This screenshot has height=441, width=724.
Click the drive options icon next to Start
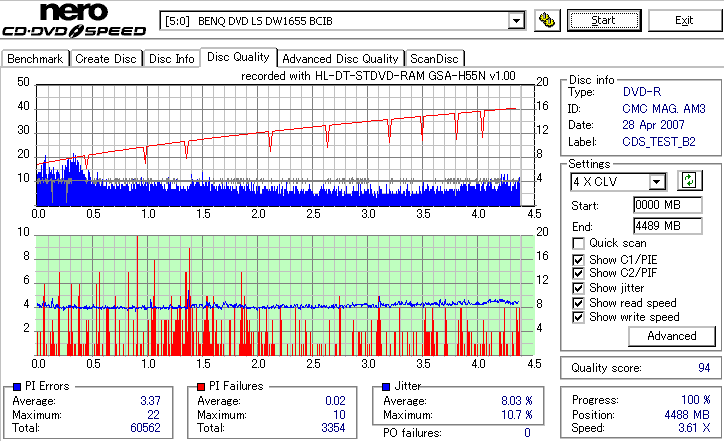547,20
